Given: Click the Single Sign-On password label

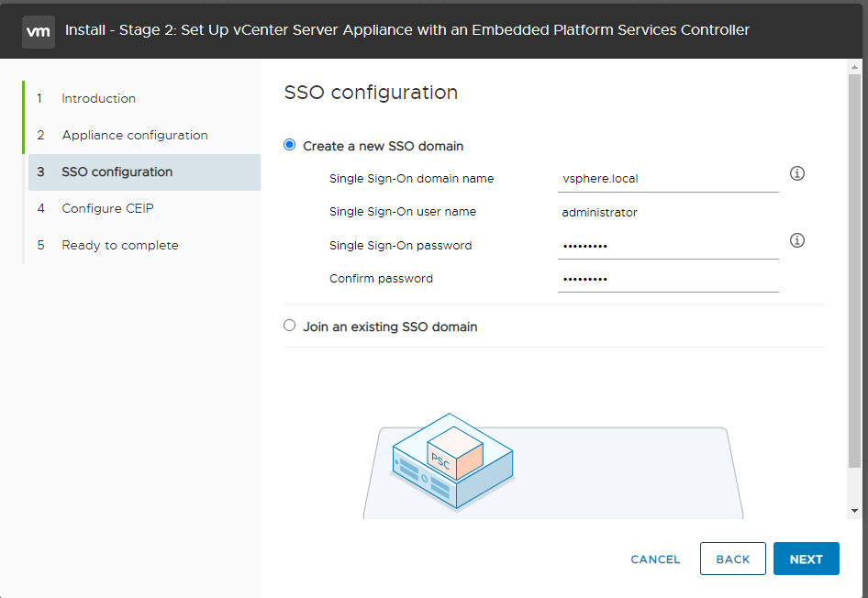Looking at the screenshot, I should point(400,245).
